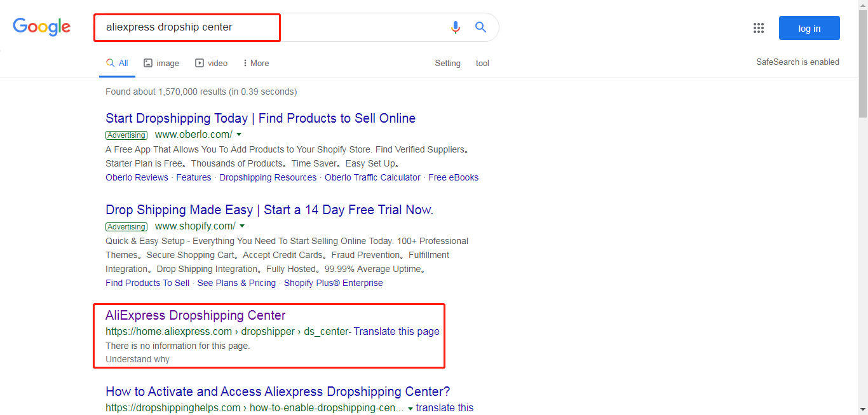Click There is no information for this page text

[178, 346]
